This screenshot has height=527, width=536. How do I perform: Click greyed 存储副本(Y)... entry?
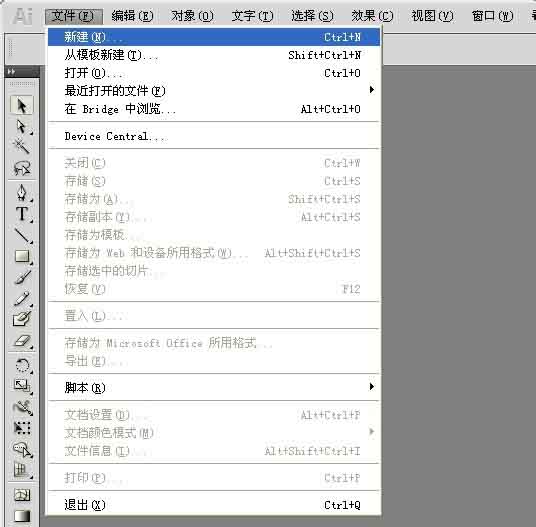coord(214,217)
